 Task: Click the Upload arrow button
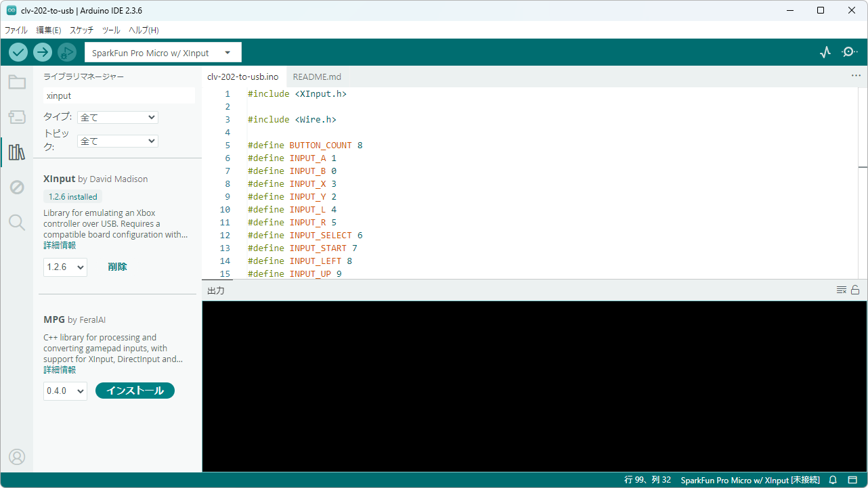(43, 52)
